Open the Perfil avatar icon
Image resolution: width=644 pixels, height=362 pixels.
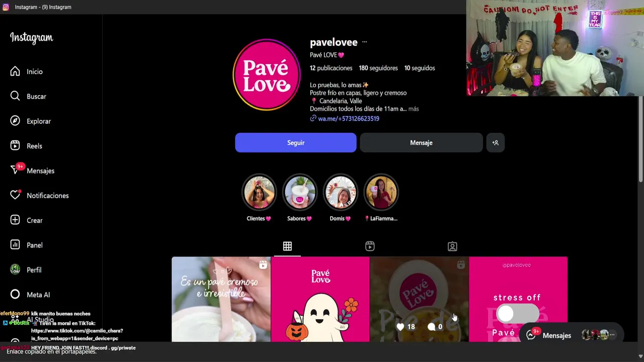coord(15,269)
